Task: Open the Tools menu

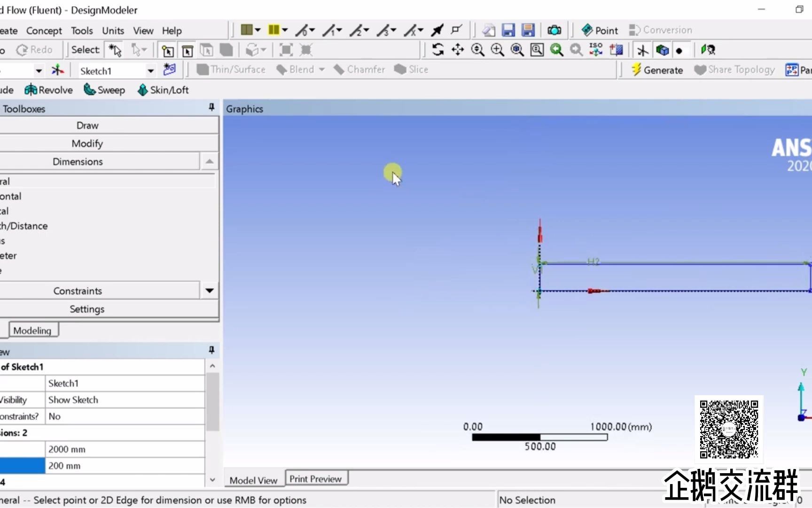Action: [82, 31]
